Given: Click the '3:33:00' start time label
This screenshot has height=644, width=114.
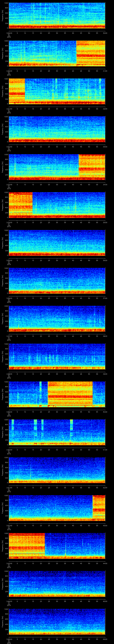Looking at the screenshot, I should (x=9, y=184).
